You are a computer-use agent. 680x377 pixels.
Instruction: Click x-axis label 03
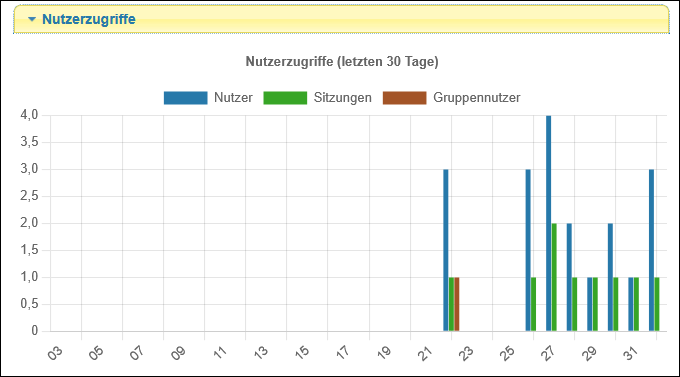point(55,353)
